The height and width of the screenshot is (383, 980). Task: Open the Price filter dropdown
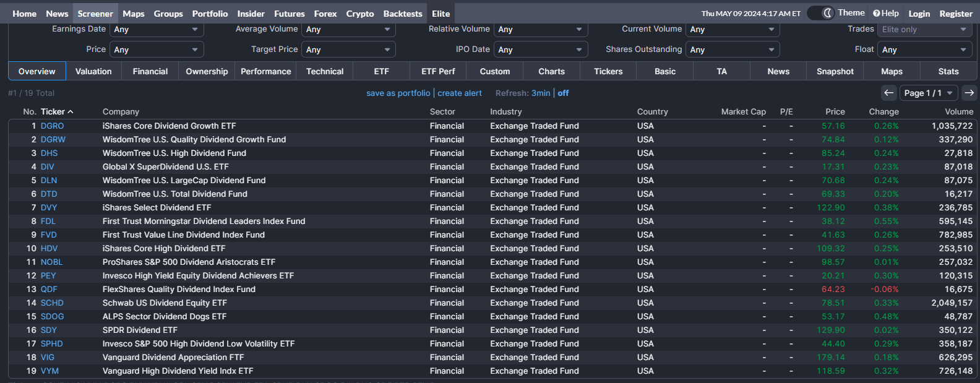[157, 49]
